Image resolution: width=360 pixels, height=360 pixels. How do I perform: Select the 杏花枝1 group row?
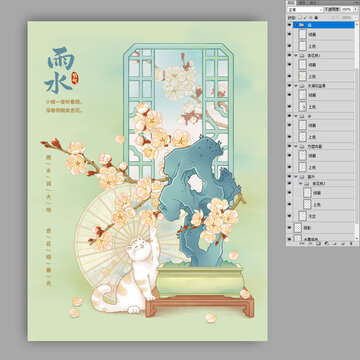(323, 55)
